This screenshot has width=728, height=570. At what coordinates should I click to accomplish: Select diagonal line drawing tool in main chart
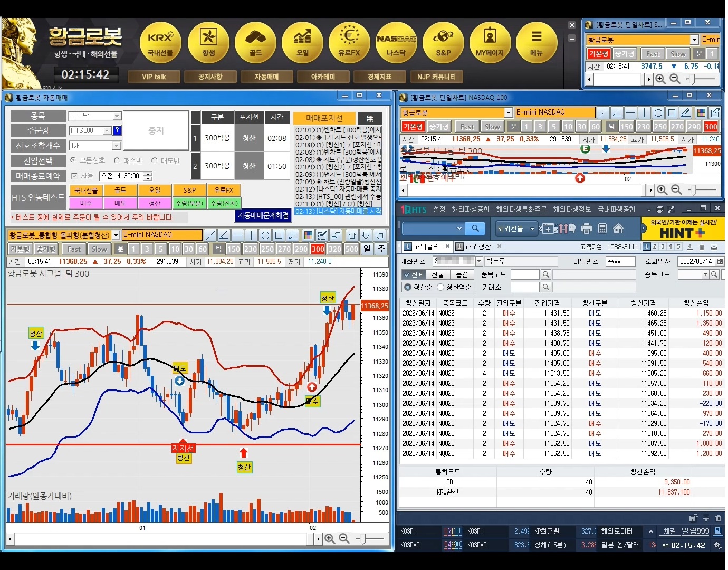(210, 235)
